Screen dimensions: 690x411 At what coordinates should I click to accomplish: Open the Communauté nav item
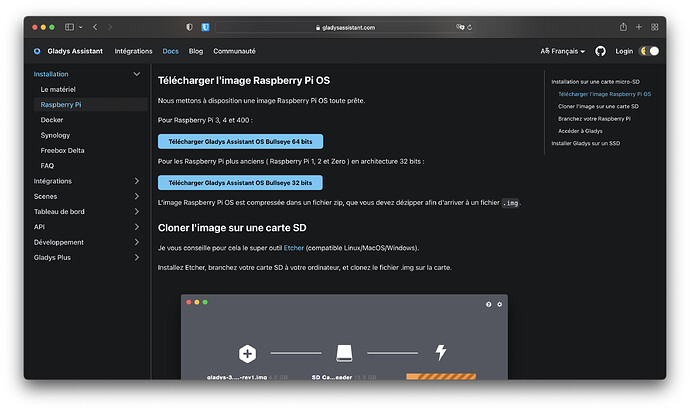(234, 51)
